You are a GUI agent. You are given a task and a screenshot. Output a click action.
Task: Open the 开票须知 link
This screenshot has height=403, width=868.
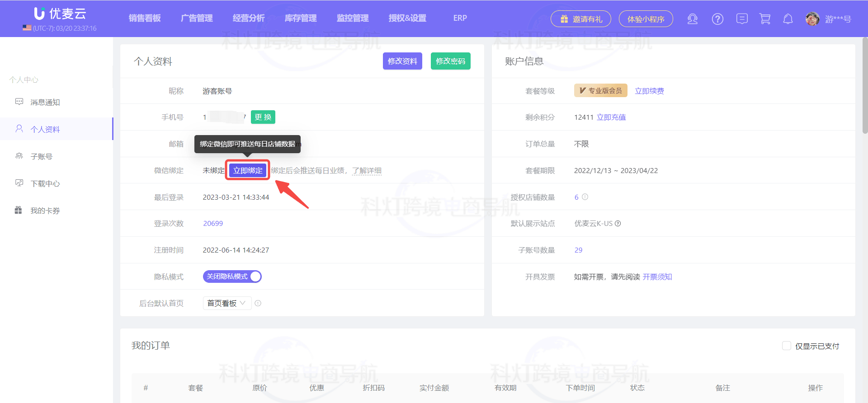657,276
